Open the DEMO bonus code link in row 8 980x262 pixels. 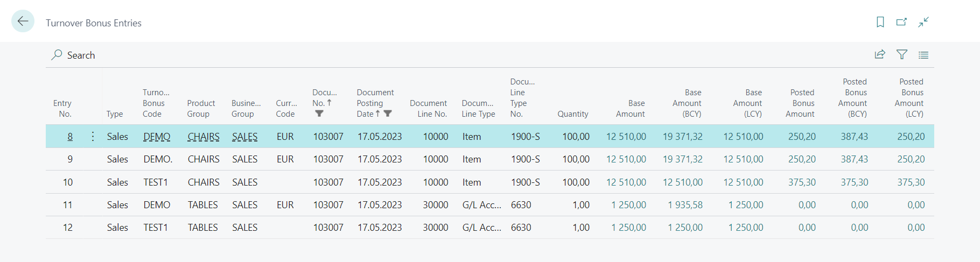click(x=157, y=137)
